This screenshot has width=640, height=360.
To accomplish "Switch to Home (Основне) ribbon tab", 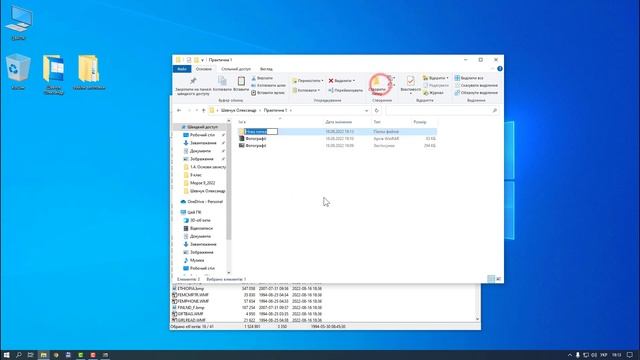I will (x=204, y=69).
